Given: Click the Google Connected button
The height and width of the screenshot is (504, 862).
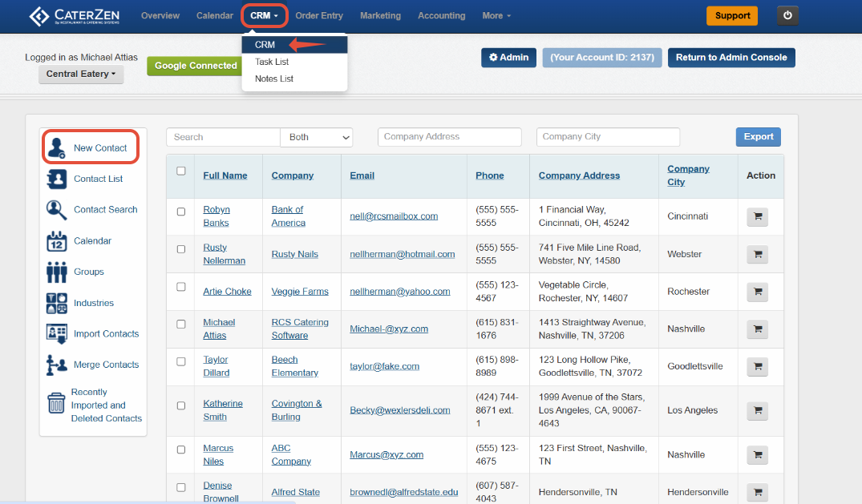Looking at the screenshot, I should [195, 66].
